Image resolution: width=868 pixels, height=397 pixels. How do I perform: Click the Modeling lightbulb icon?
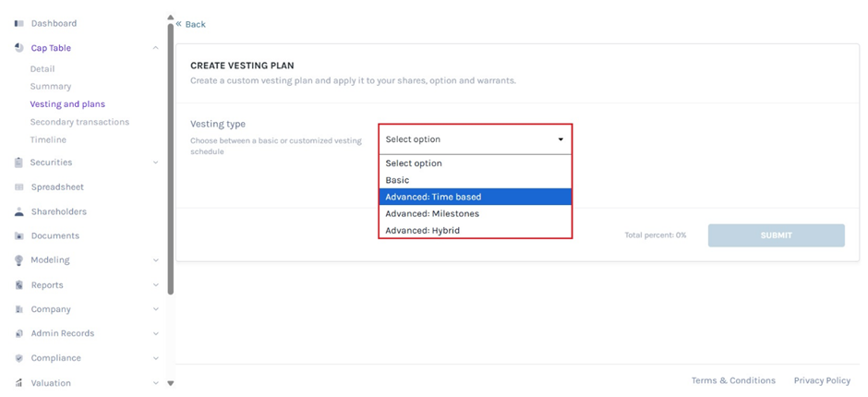(18, 260)
